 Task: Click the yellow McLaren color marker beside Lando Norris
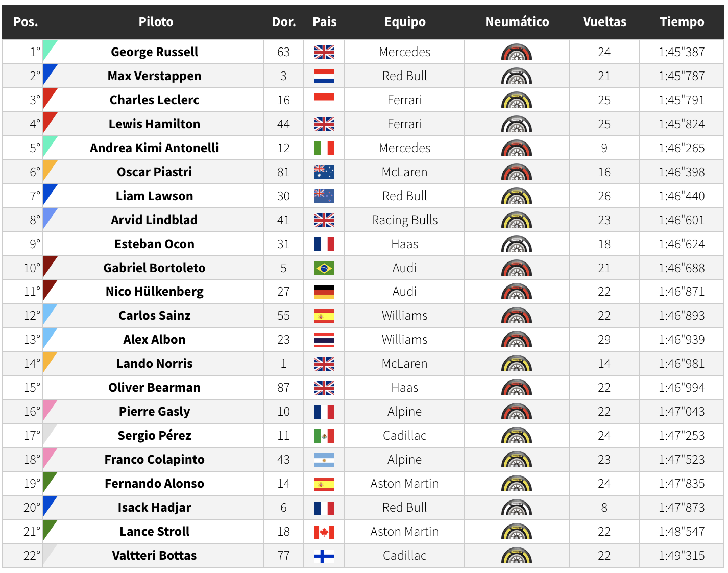click(50, 362)
